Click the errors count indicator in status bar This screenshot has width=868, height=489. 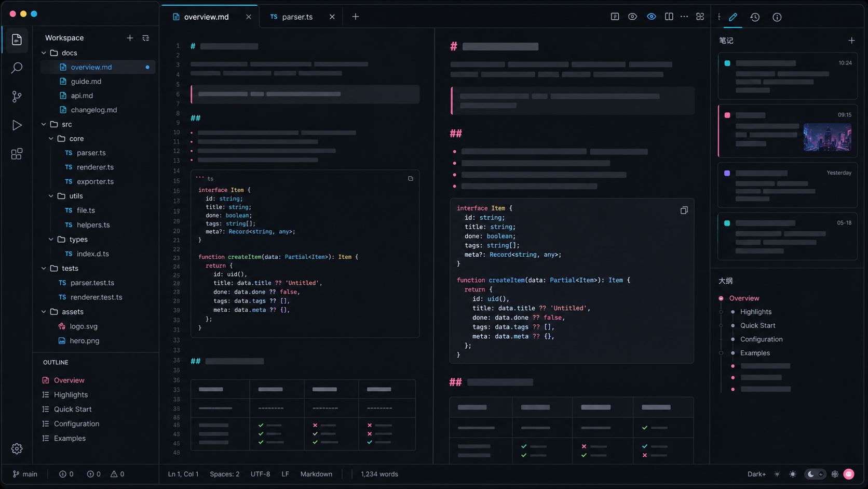pyautogui.click(x=66, y=474)
